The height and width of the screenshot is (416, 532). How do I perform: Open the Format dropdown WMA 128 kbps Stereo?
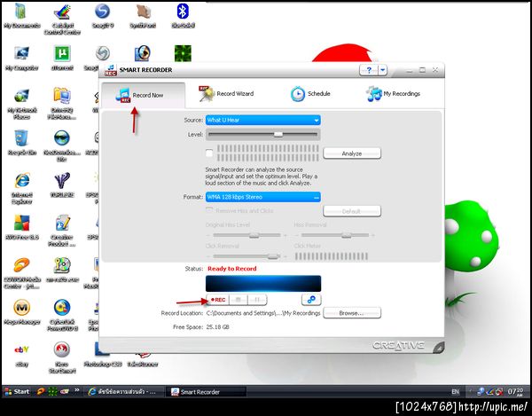point(263,197)
